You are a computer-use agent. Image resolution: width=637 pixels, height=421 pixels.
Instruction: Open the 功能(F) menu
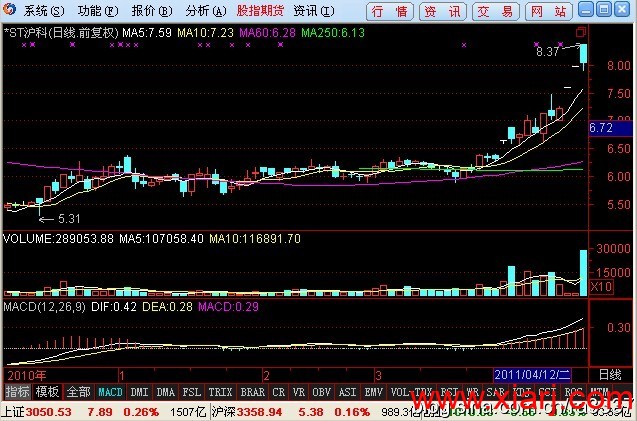pos(98,11)
